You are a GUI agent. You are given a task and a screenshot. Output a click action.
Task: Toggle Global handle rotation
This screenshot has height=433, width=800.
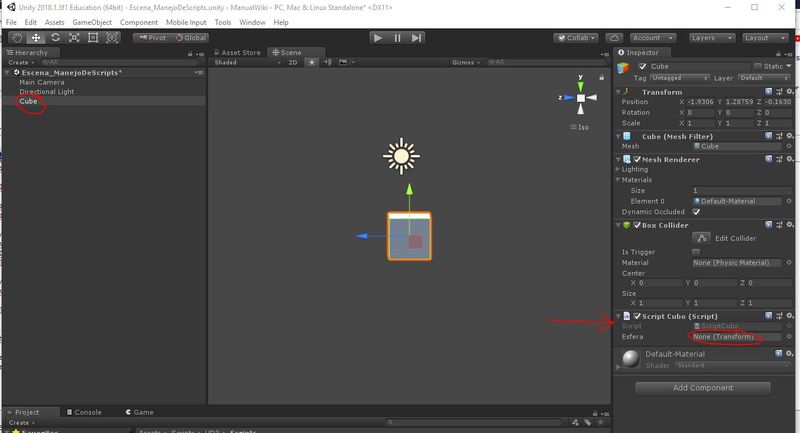(x=190, y=38)
